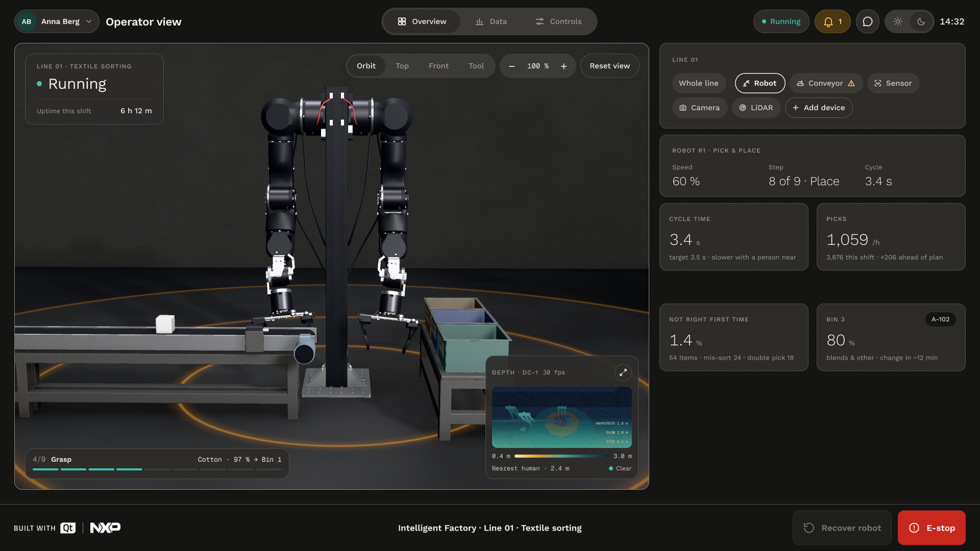
Task: Select the Tool camera view
Action: (476, 66)
